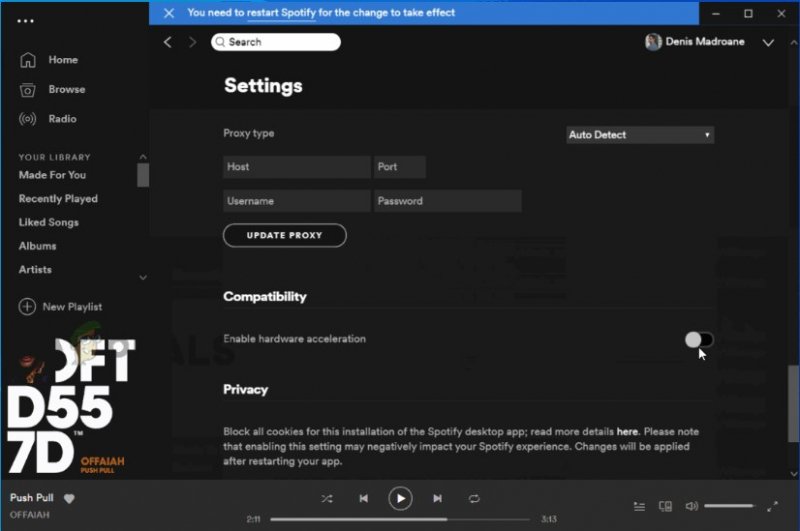
Task: Go forward with the right arrow
Action: click(192, 42)
